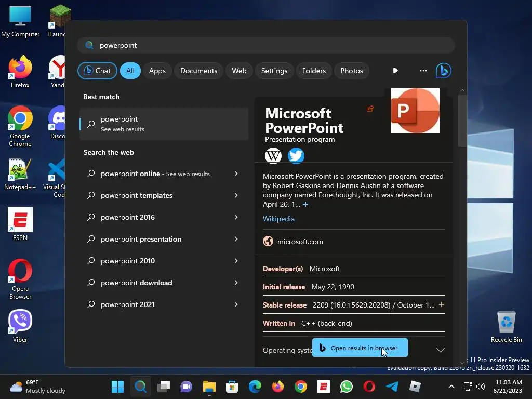The height and width of the screenshot is (399, 532).
Task: Open the Wikipedia text link
Action: (278, 219)
